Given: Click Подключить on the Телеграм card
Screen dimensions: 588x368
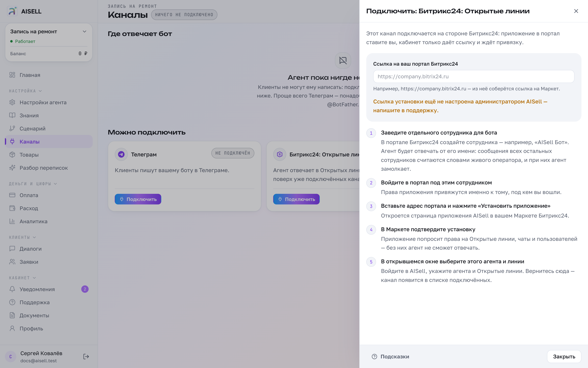Looking at the screenshot, I should (x=138, y=199).
